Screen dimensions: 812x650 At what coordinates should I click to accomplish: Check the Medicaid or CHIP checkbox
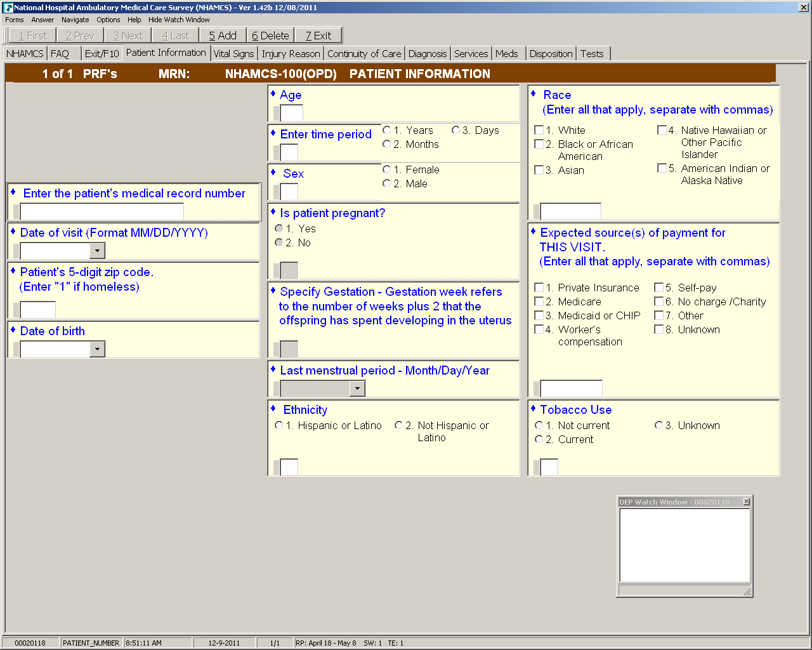(x=539, y=315)
